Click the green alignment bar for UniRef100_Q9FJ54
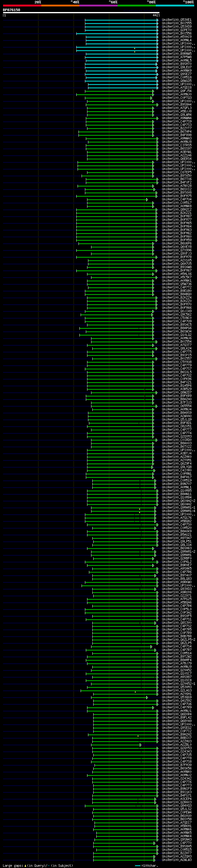Viewport: 197px width, 868px height. pyautogui.click(x=119, y=91)
